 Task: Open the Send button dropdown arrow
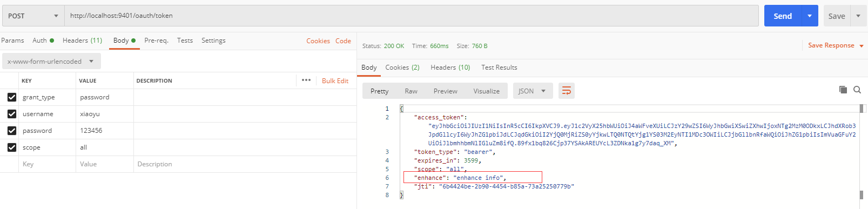(x=810, y=16)
